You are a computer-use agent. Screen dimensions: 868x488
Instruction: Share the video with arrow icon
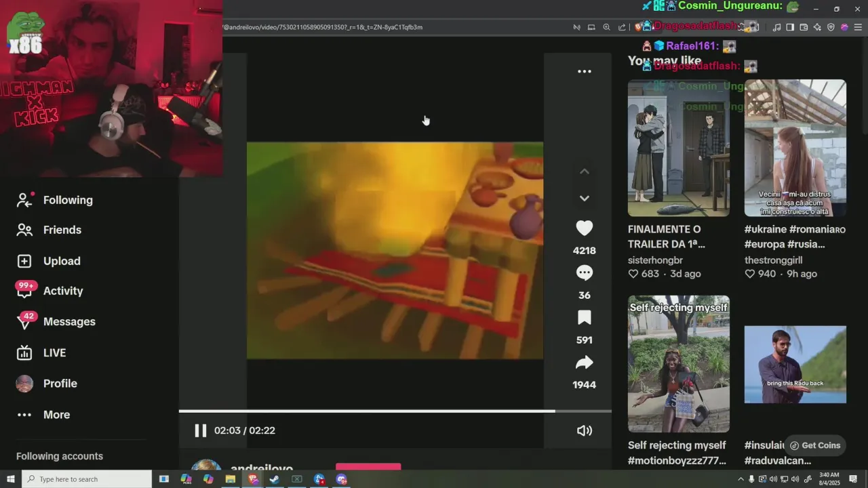click(584, 363)
